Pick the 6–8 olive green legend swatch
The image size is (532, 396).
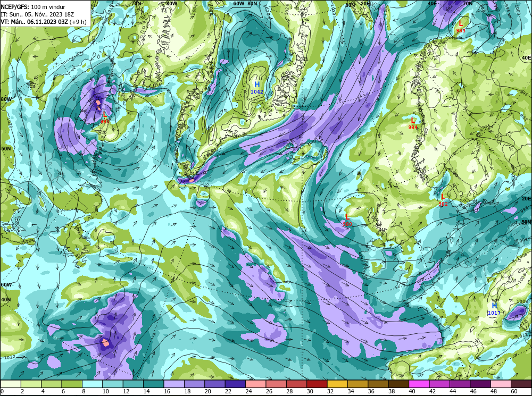[72, 384]
